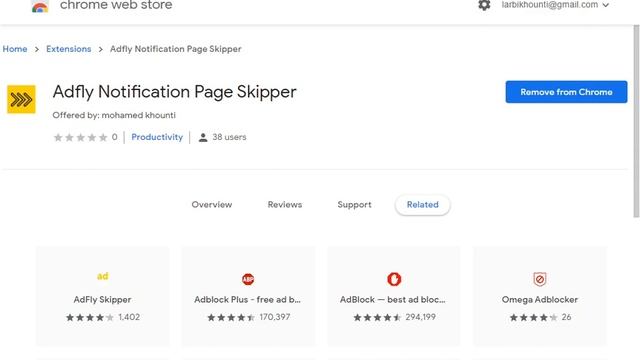
Task: Click the AdFly Skipper 'ad' icon
Action: (102, 276)
